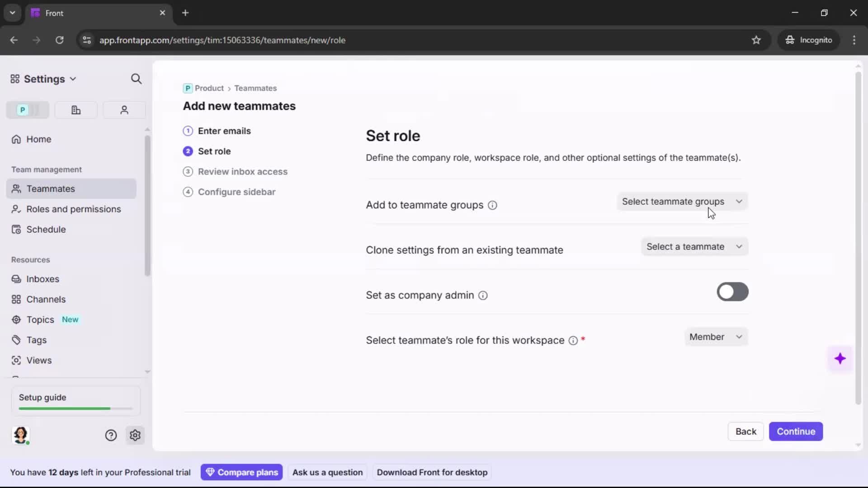Switch to personal settings person icon
Image resolution: width=868 pixels, height=488 pixels.
pos(124,110)
